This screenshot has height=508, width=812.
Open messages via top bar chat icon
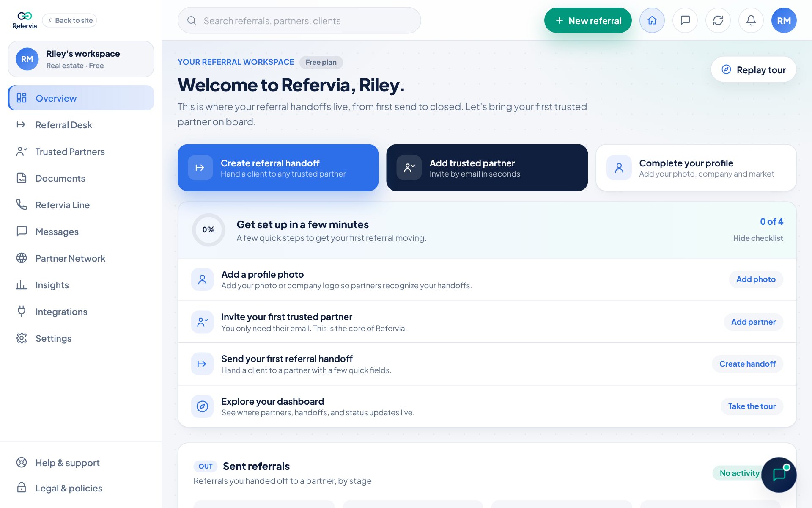tap(685, 20)
